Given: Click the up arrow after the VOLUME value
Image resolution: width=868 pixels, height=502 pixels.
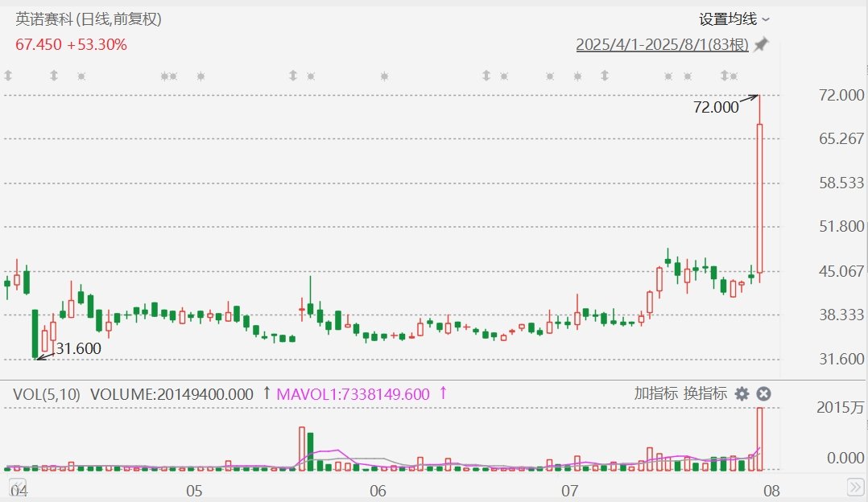Looking at the screenshot, I should (x=267, y=393).
